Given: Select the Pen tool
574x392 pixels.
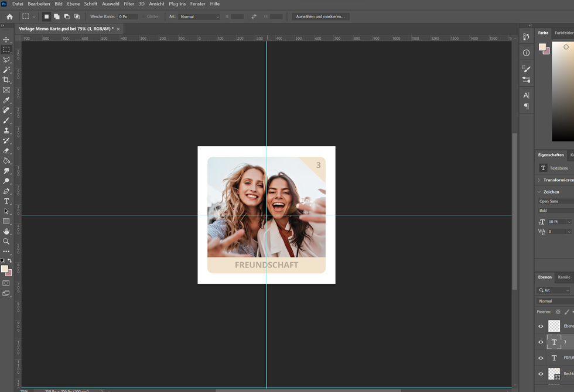Looking at the screenshot, I should click(x=6, y=191).
